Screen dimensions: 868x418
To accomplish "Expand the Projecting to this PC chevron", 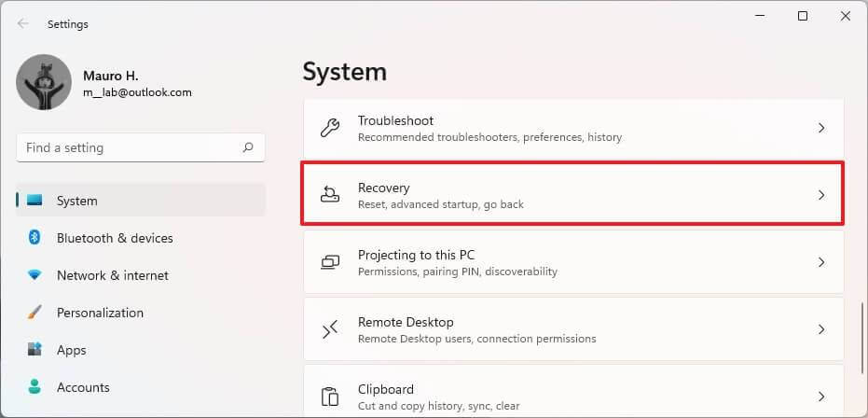I will 821,262.
